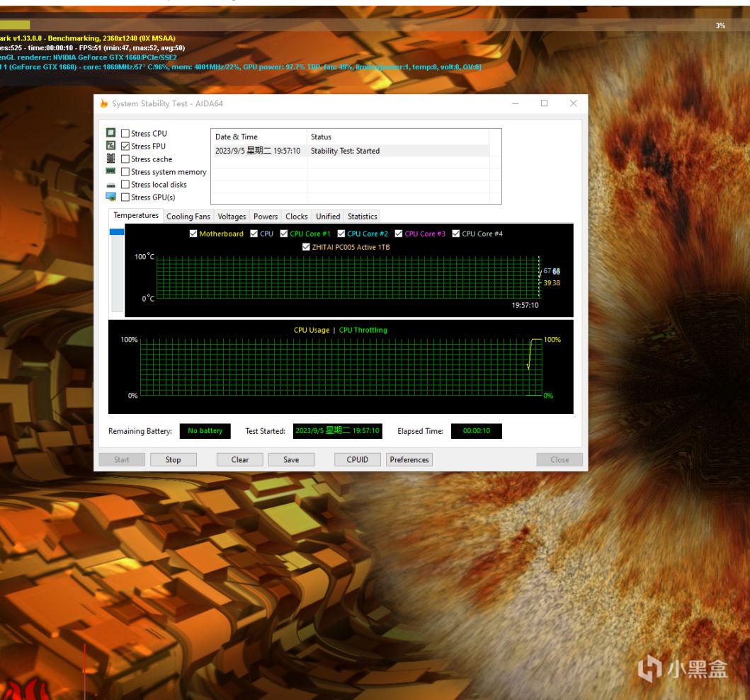Toggle the CPU temperature graph checkbox
Image resolution: width=750 pixels, height=700 pixels.
coord(254,234)
